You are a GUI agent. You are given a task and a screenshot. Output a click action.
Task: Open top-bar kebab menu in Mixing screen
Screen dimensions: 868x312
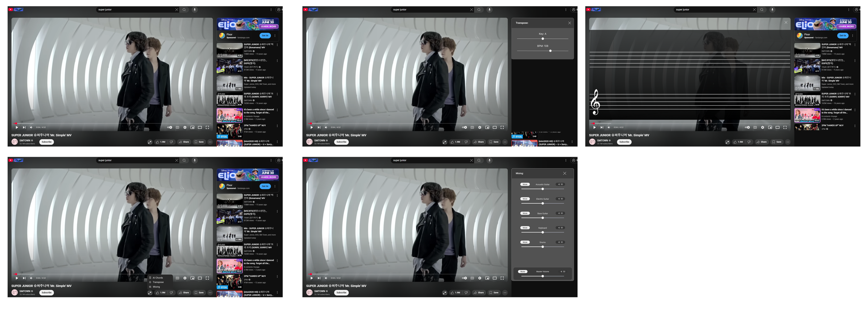(x=566, y=161)
